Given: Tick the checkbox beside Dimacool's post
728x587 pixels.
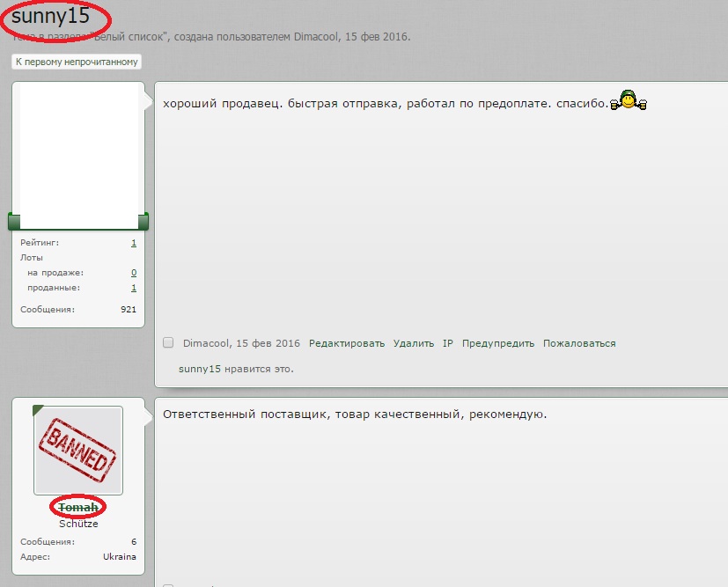Looking at the screenshot, I should point(168,343).
